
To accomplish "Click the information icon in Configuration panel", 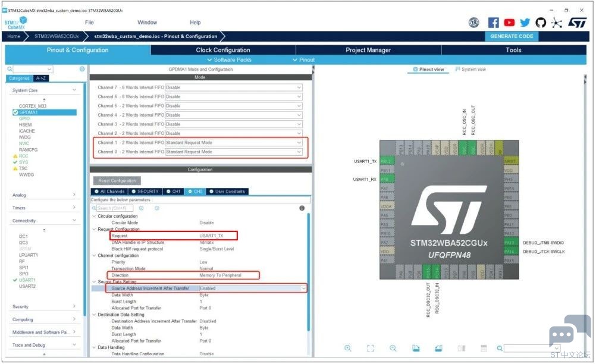I will pos(302,208).
